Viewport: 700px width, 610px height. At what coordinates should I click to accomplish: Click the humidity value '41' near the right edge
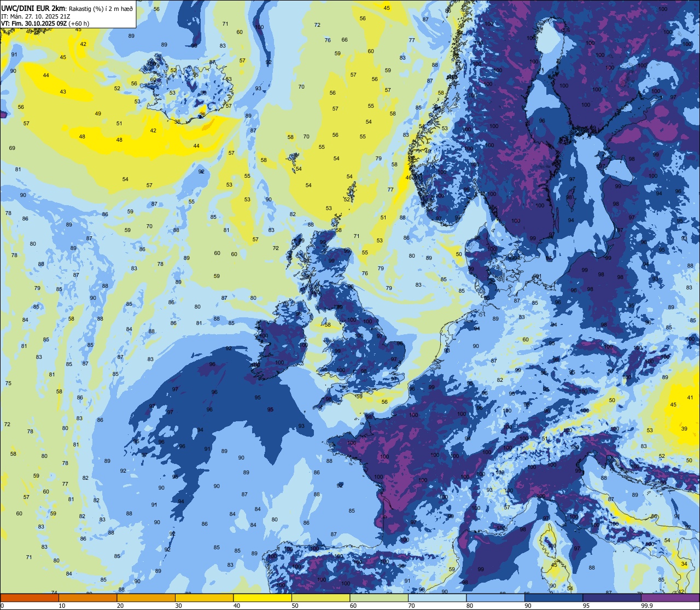click(x=690, y=398)
